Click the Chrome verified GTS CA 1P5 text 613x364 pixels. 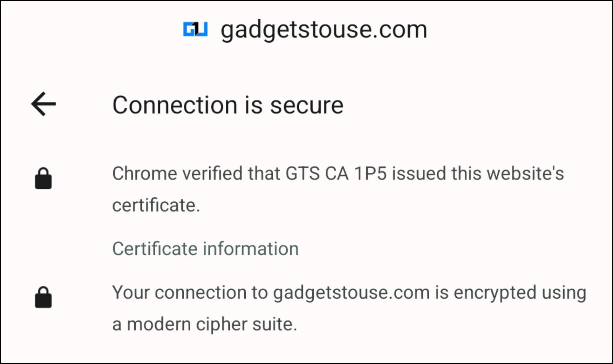tap(338, 189)
